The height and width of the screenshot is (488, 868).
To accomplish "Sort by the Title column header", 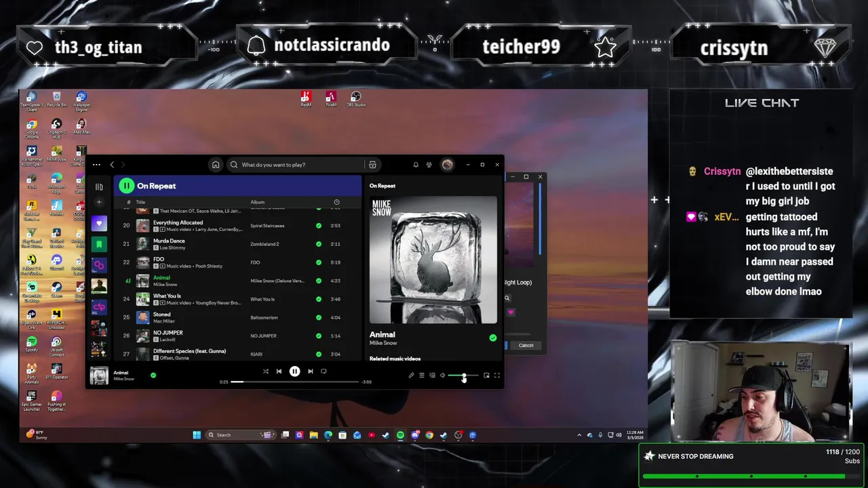I will pyautogui.click(x=140, y=202).
